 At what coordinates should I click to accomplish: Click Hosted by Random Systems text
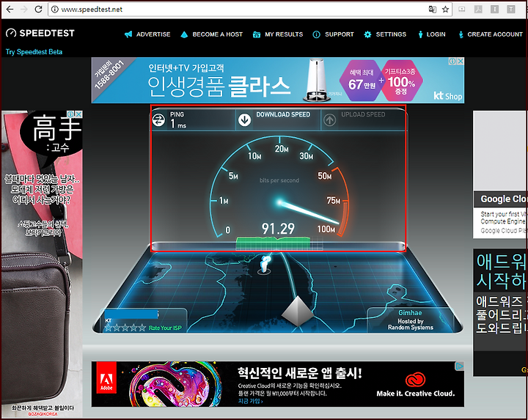coord(411,325)
